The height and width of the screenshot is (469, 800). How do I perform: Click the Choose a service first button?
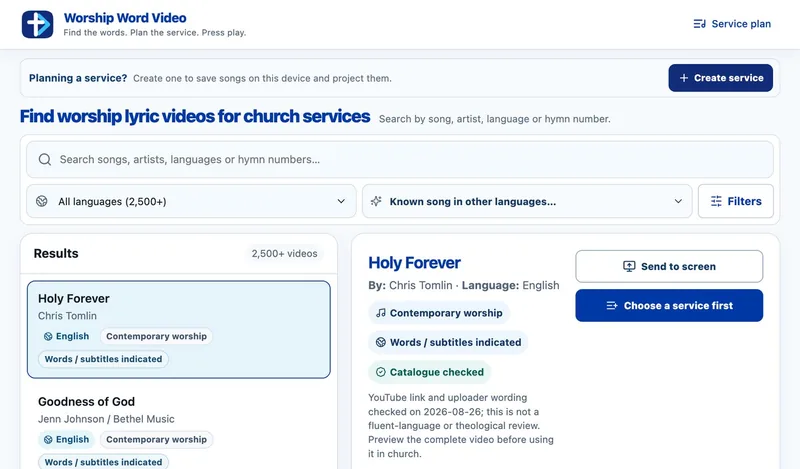click(669, 306)
